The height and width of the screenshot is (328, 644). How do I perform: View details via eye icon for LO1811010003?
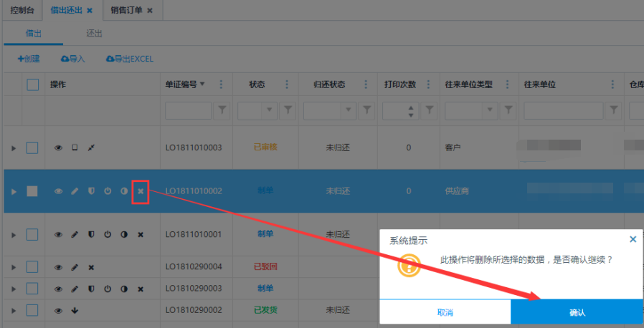59,148
